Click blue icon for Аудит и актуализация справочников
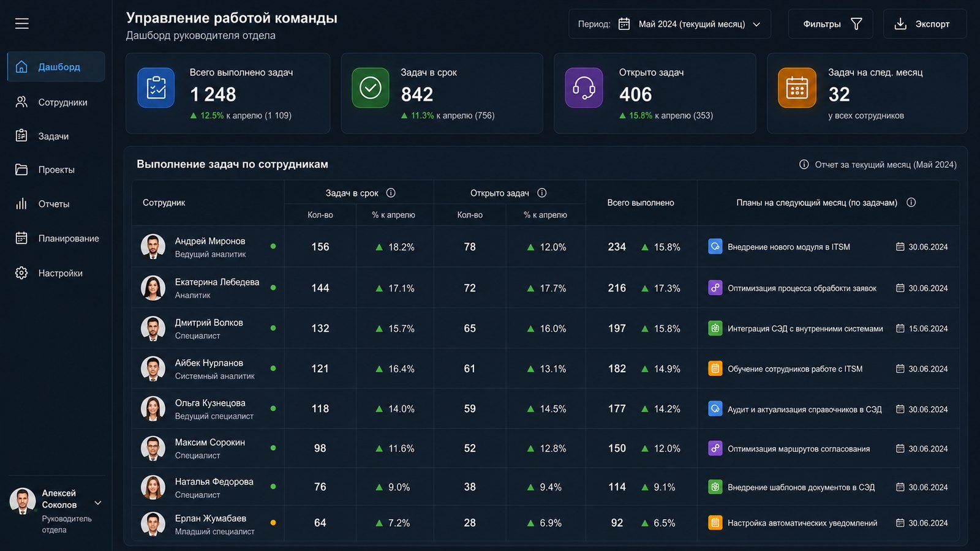Viewport: 980px width, 551px height. click(715, 409)
